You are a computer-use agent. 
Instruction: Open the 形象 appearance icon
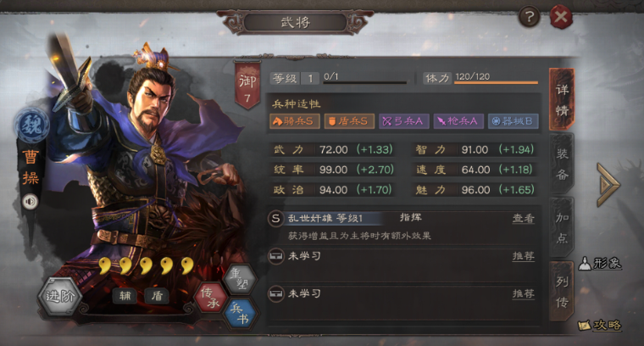tap(600, 264)
